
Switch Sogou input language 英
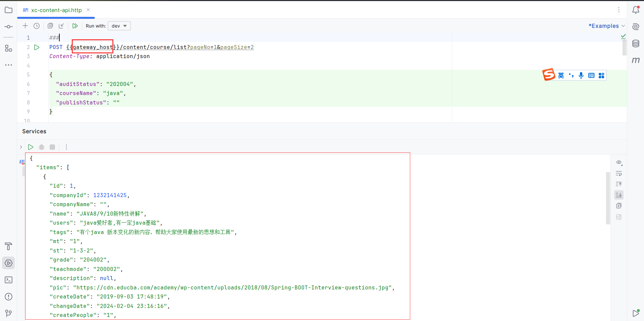click(561, 76)
